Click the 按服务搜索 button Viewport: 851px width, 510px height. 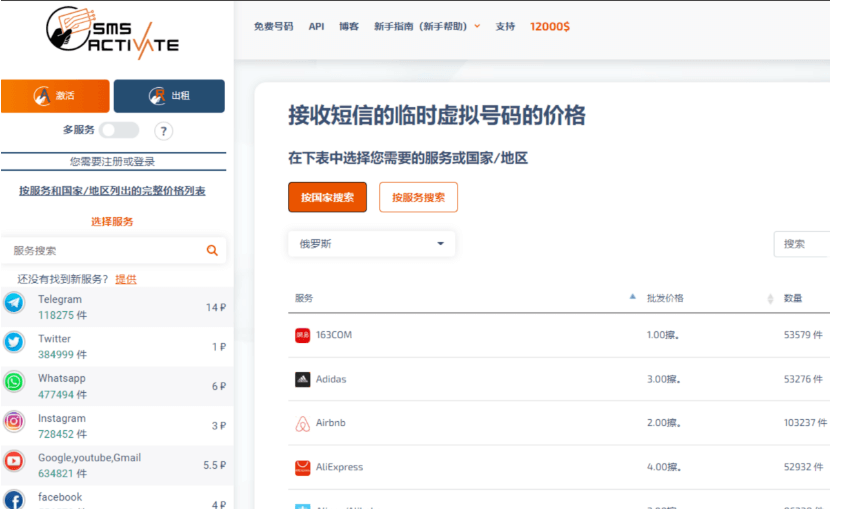tap(418, 198)
